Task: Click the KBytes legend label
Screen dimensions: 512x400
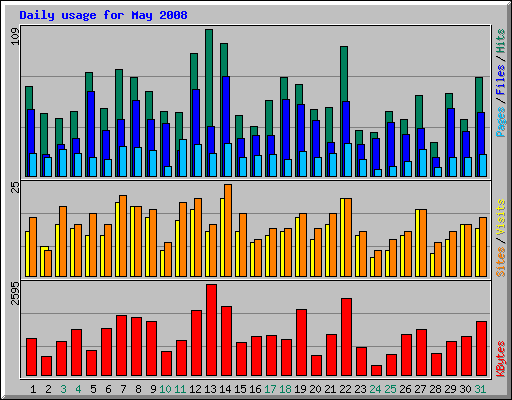Action: click(x=500, y=359)
